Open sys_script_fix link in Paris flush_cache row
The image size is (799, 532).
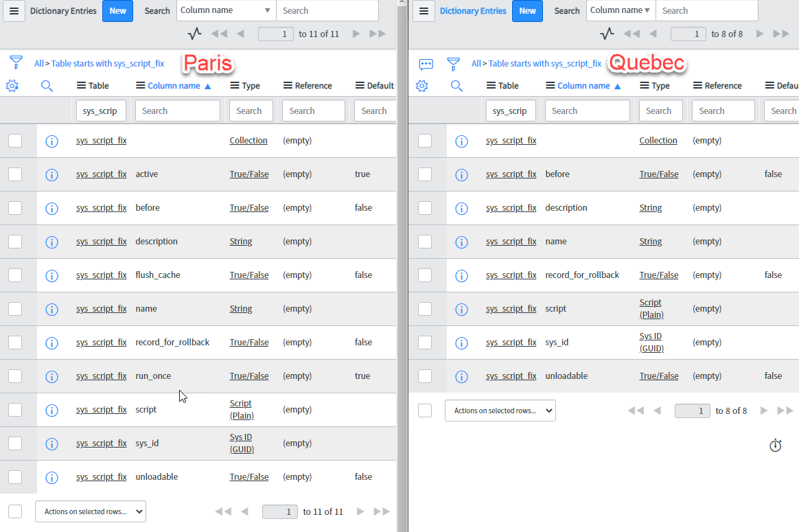pos(102,275)
